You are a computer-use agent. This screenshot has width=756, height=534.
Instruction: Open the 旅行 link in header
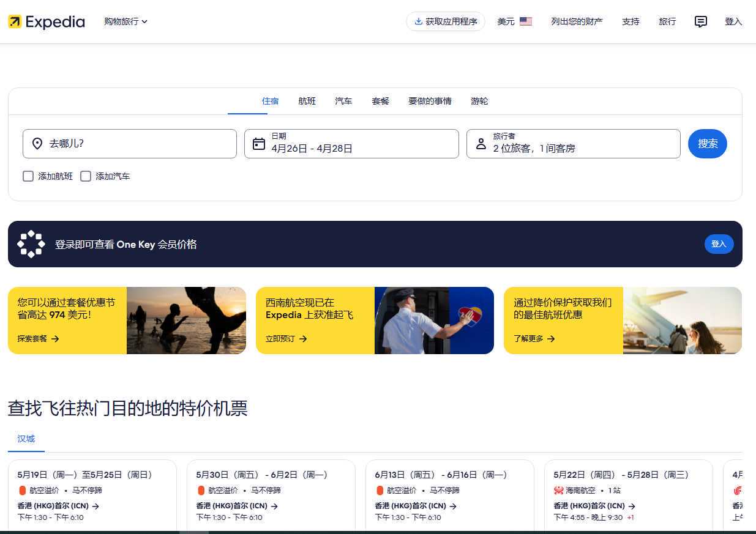point(667,21)
